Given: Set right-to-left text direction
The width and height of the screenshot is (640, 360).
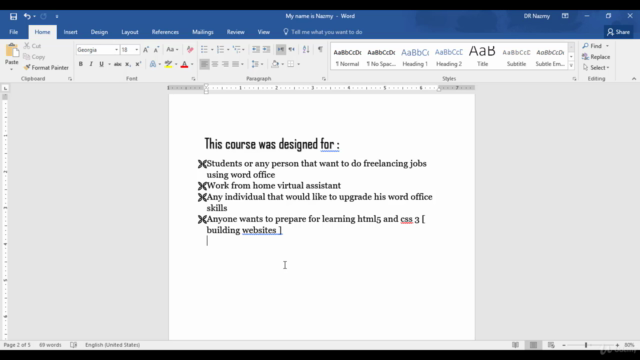Looking at the screenshot, I should point(291,50).
